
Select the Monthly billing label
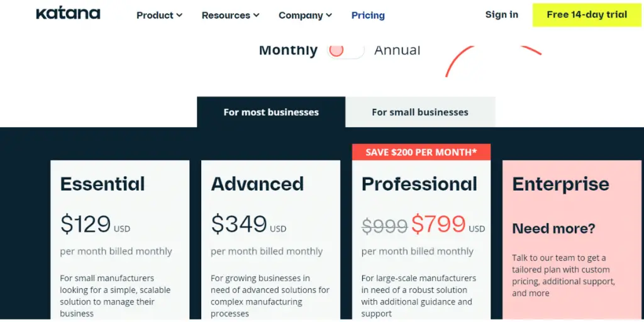(288, 50)
